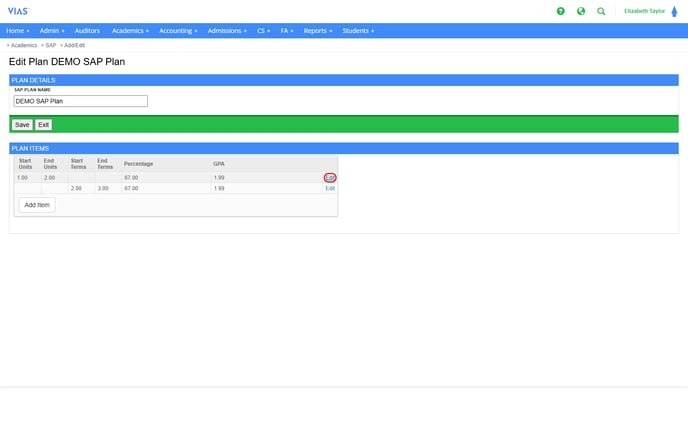Edit the first plan item row
The width and height of the screenshot is (688, 421).
330,178
